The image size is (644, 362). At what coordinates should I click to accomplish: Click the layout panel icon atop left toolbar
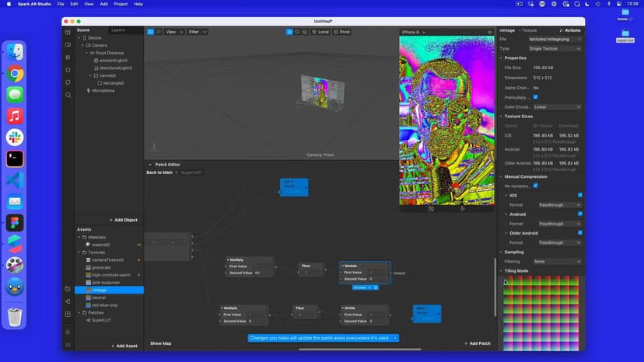68,32
